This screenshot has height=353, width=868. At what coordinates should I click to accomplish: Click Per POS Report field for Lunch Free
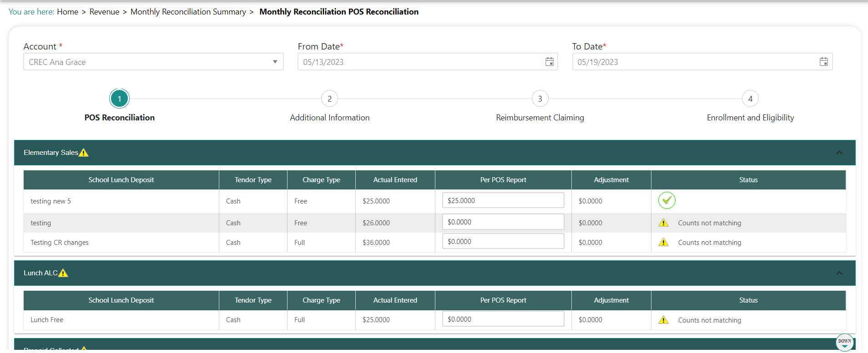[503, 319]
